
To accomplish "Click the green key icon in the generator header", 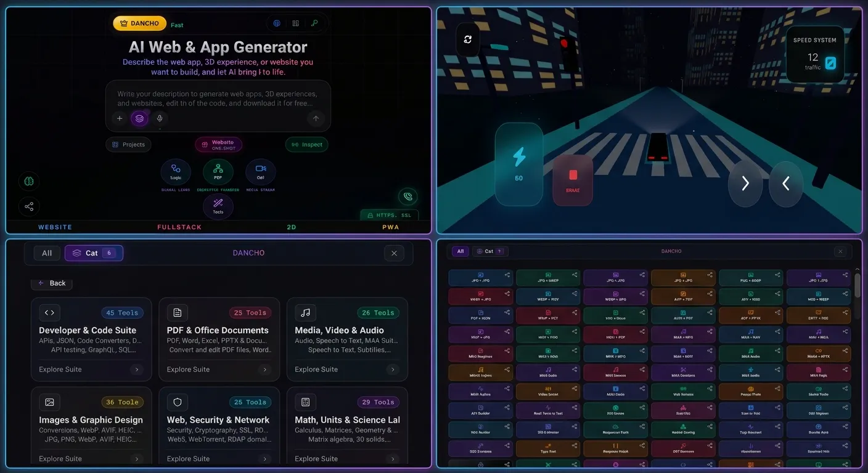I will click(x=314, y=23).
